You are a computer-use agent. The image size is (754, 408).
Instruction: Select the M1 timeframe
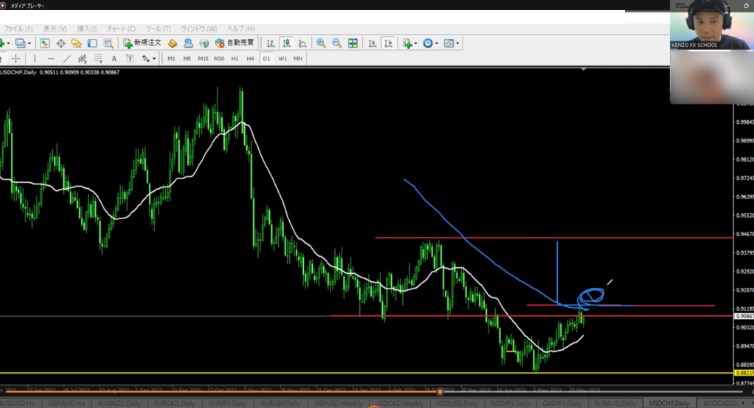(x=171, y=58)
